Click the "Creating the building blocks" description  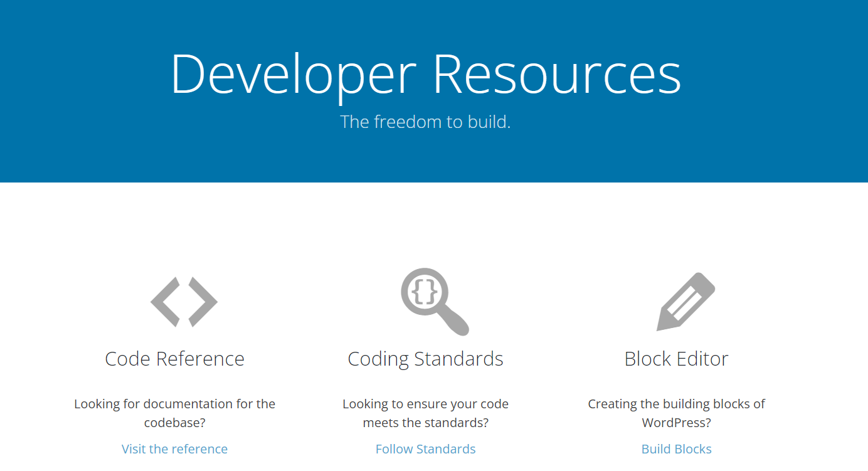coord(676,404)
